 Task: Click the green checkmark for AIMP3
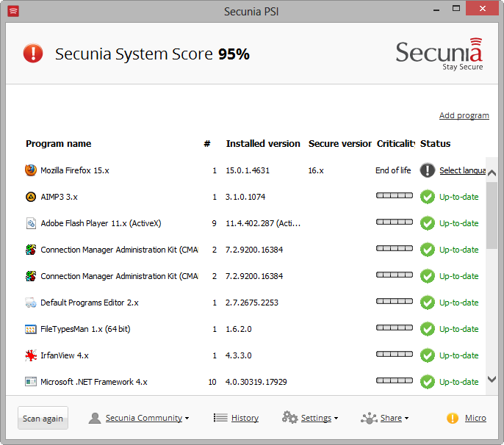[427, 197]
